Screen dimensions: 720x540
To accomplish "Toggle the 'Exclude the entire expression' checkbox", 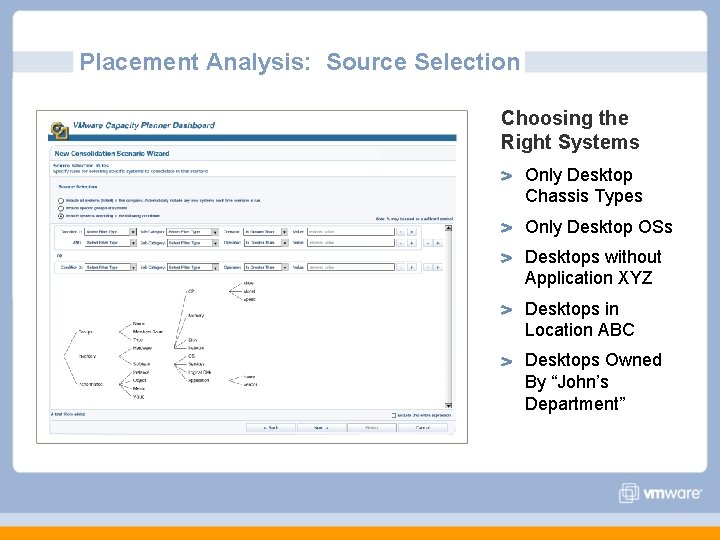I will [394, 415].
